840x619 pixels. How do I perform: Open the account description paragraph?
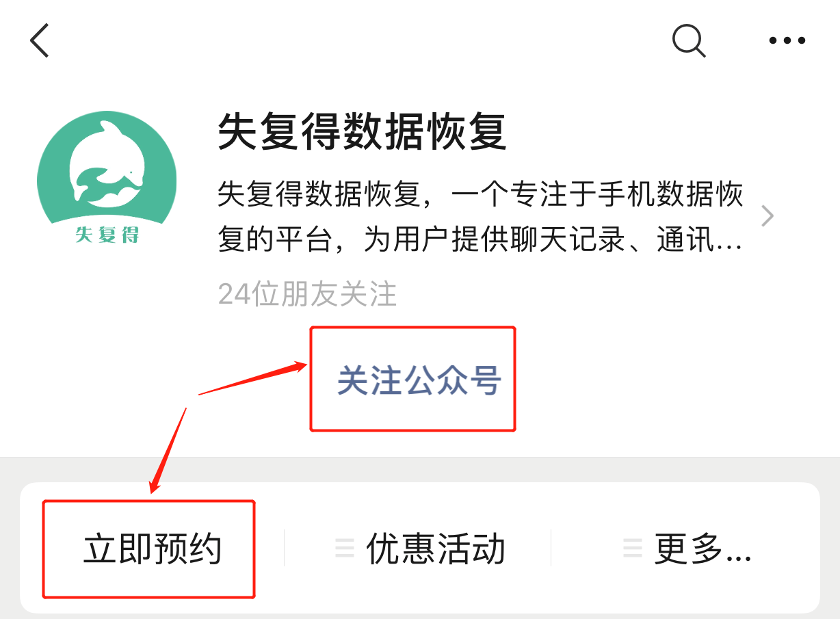tap(480, 218)
